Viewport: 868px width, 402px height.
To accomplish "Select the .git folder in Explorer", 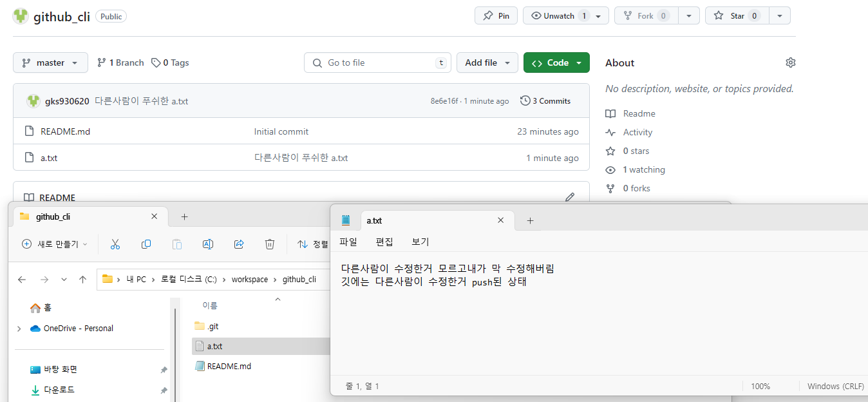I will click(207, 326).
